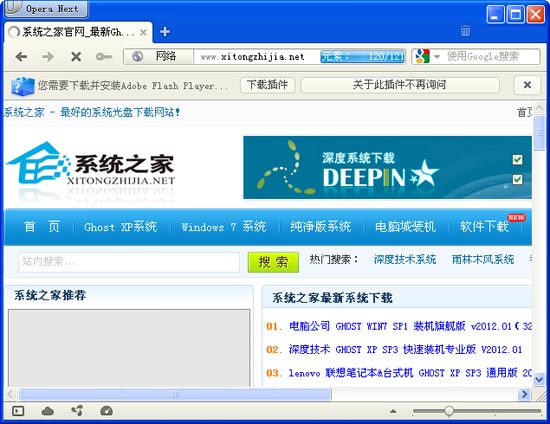Close the 系统之家官网 tab
Image resolution: width=550 pixels, height=424 pixels.
tap(143, 33)
